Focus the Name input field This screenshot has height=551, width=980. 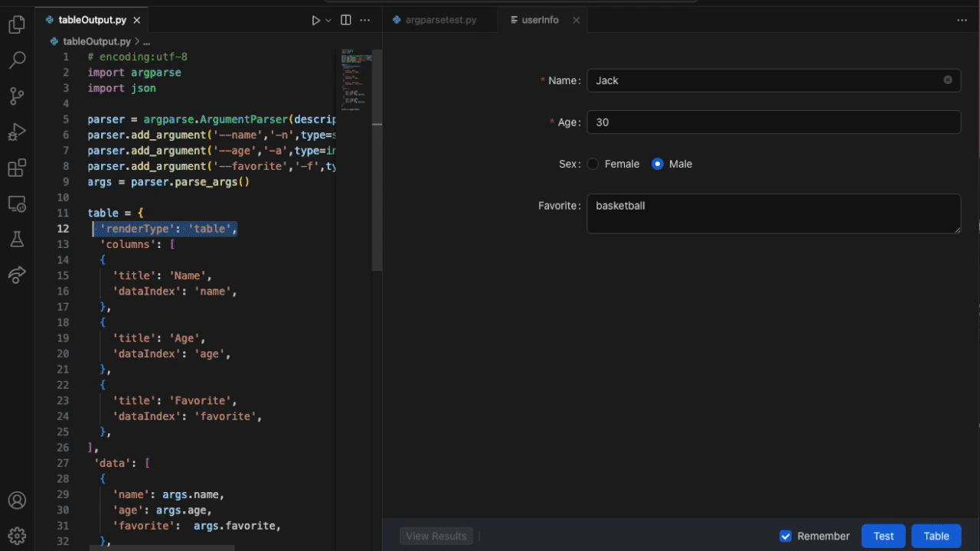(x=773, y=80)
